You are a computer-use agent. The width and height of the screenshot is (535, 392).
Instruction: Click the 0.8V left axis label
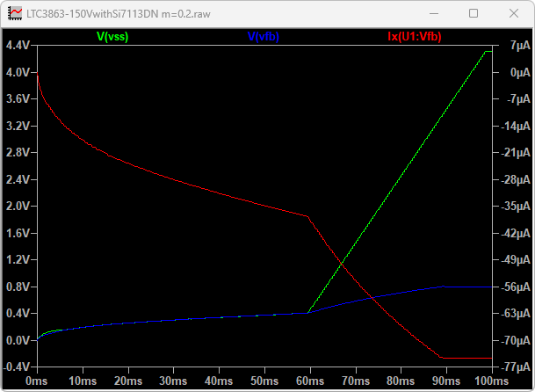click(18, 287)
